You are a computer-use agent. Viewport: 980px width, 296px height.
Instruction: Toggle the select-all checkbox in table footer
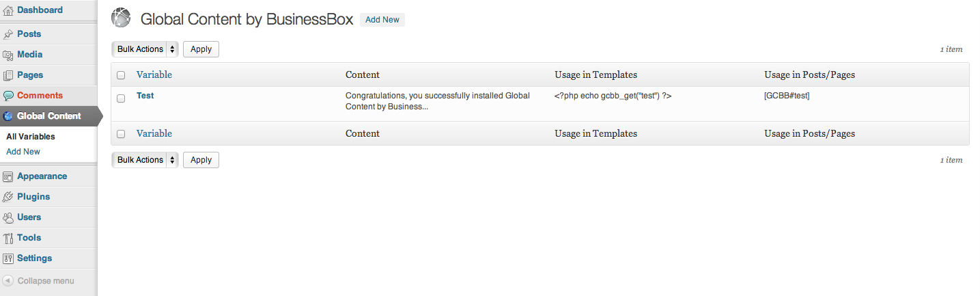click(x=121, y=134)
